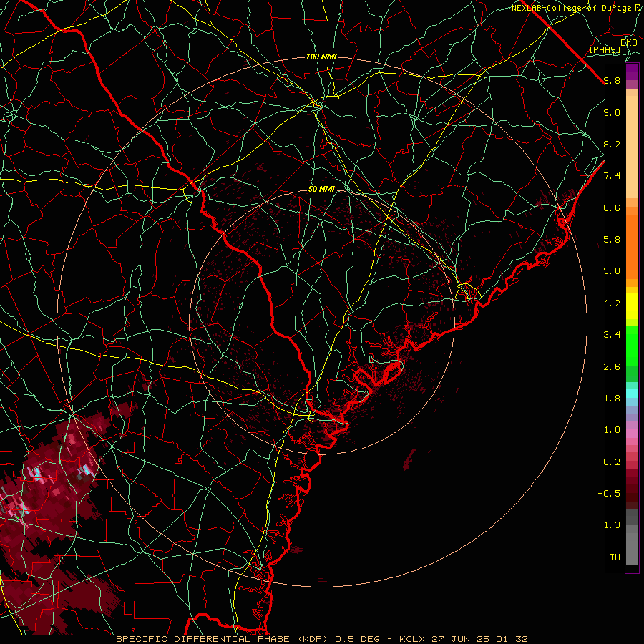Click the 2.6 value on the scale

click(612, 367)
